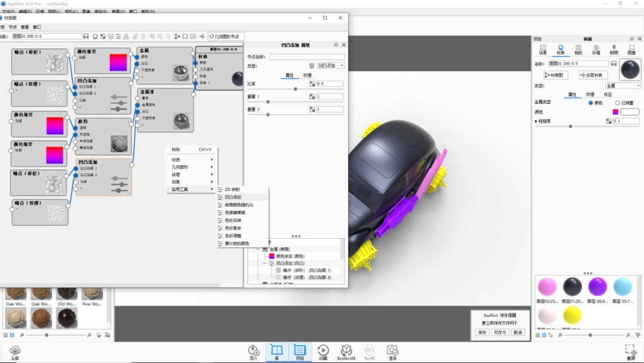This screenshot has width=644, height=363.
Task: Expand the 材质 submenu in context menu
Action: (192, 159)
